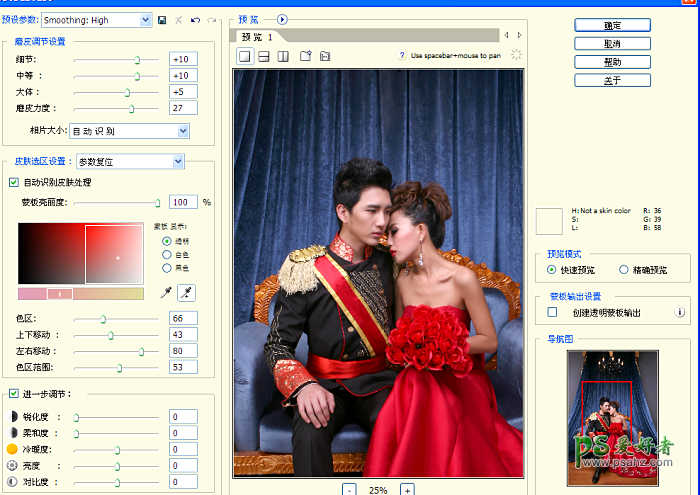Select single-pane preview layout icon
Image resolution: width=700 pixels, height=495 pixels.
(x=244, y=56)
